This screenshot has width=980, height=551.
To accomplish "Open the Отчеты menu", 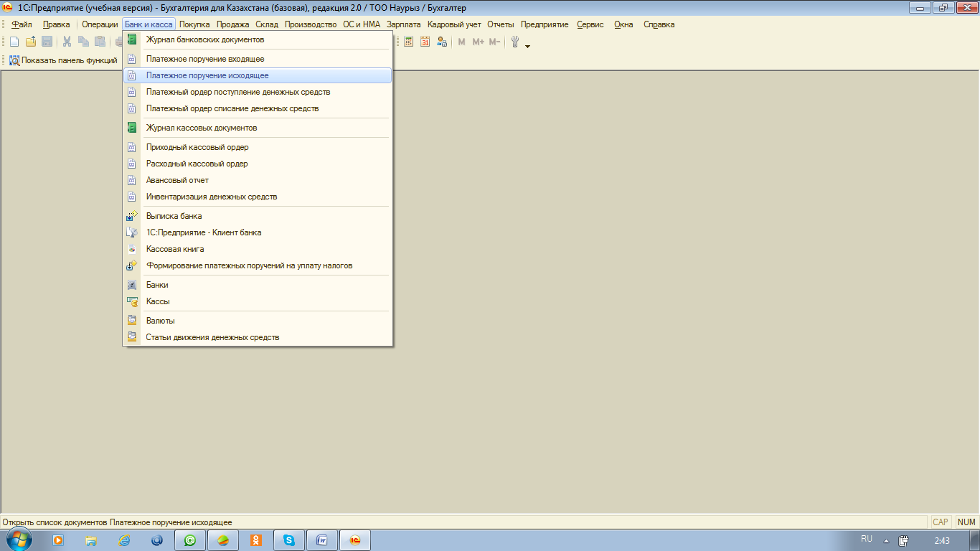I will click(x=501, y=24).
